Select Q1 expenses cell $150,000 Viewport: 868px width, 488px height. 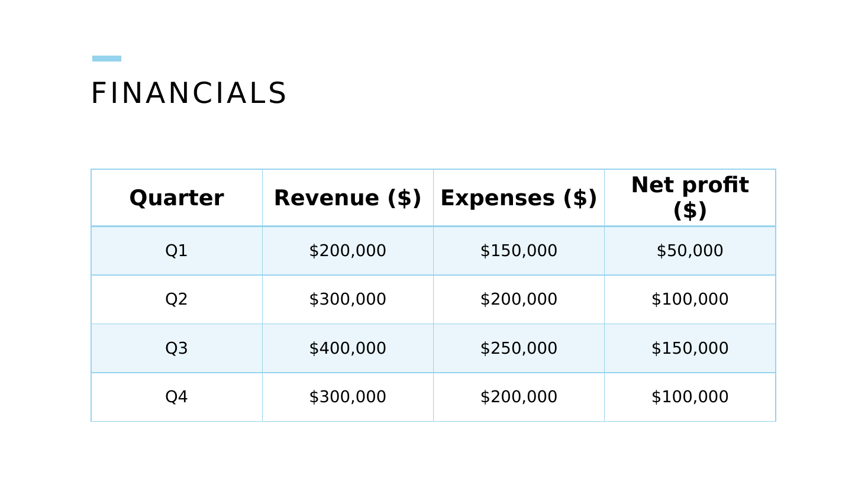[519, 251]
